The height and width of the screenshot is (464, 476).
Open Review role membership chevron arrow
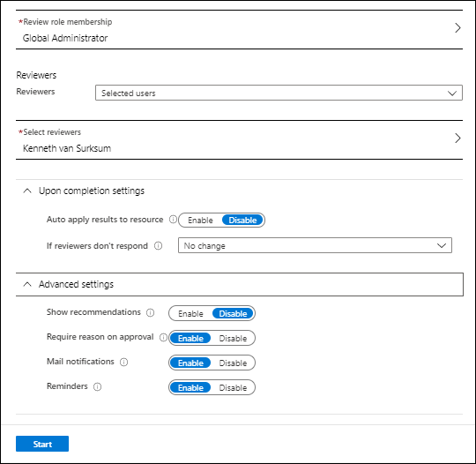[457, 28]
